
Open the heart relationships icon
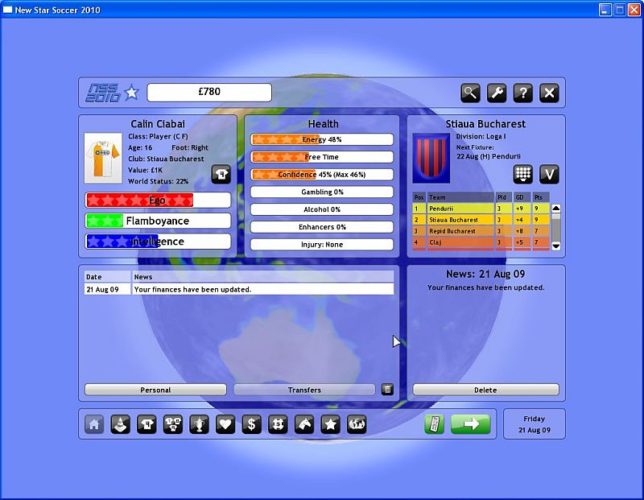225,424
